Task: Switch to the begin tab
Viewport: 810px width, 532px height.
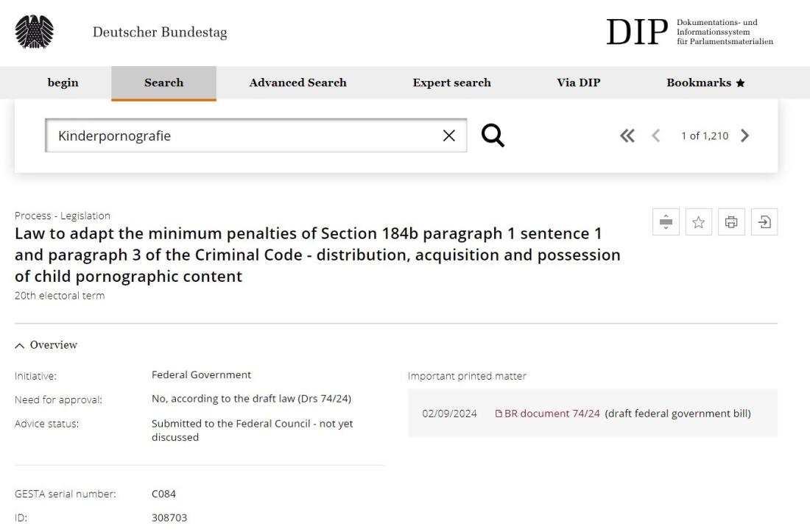Action: tap(63, 82)
